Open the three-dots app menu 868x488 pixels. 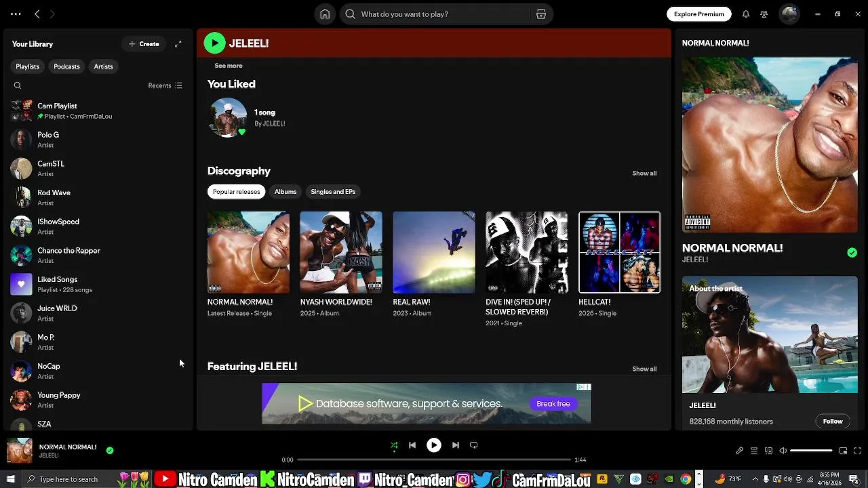(16, 14)
